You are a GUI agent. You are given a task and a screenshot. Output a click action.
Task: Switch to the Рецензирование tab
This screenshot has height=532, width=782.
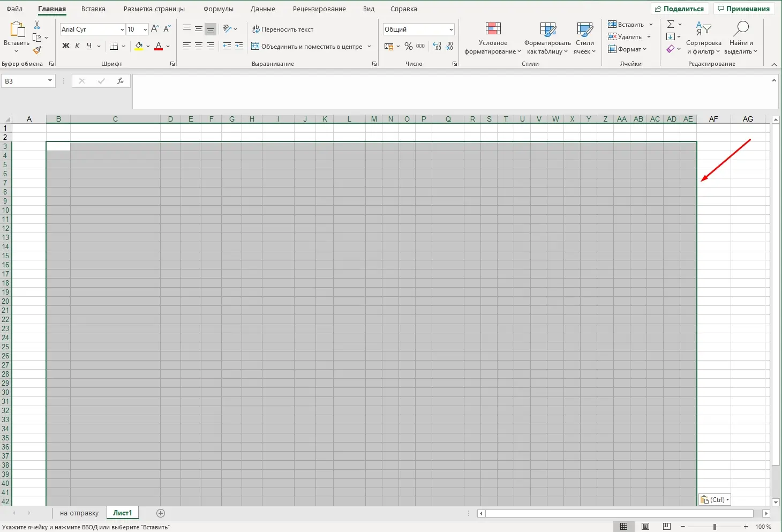(x=319, y=9)
